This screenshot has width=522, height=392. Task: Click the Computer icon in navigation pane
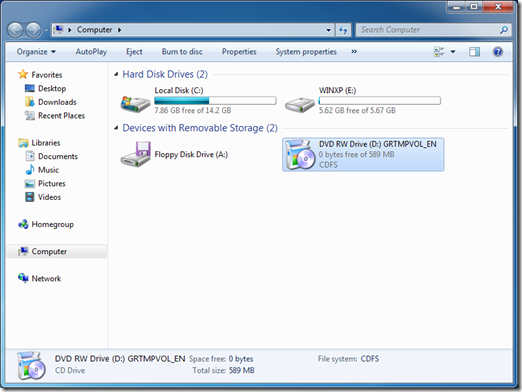(x=23, y=251)
